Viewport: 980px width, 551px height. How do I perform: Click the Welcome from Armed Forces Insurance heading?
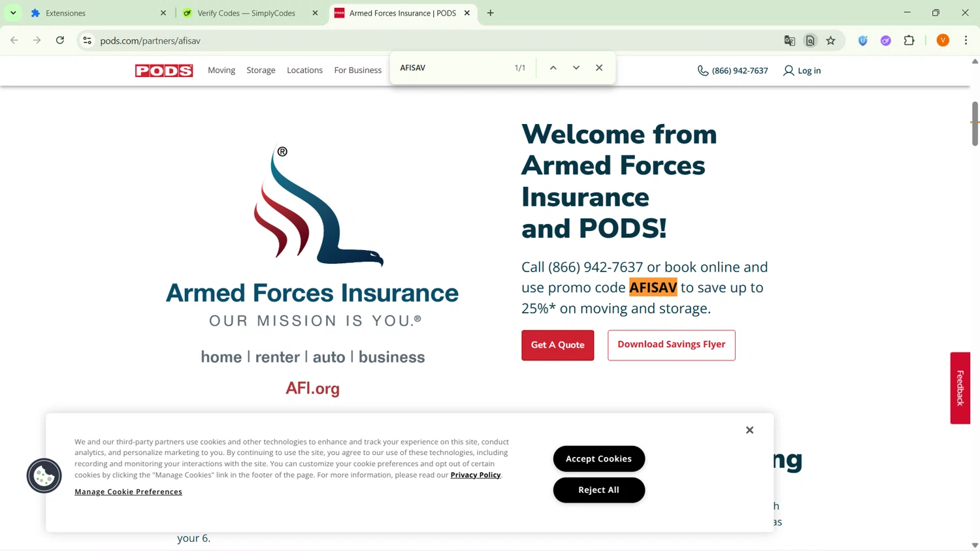(x=619, y=181)
